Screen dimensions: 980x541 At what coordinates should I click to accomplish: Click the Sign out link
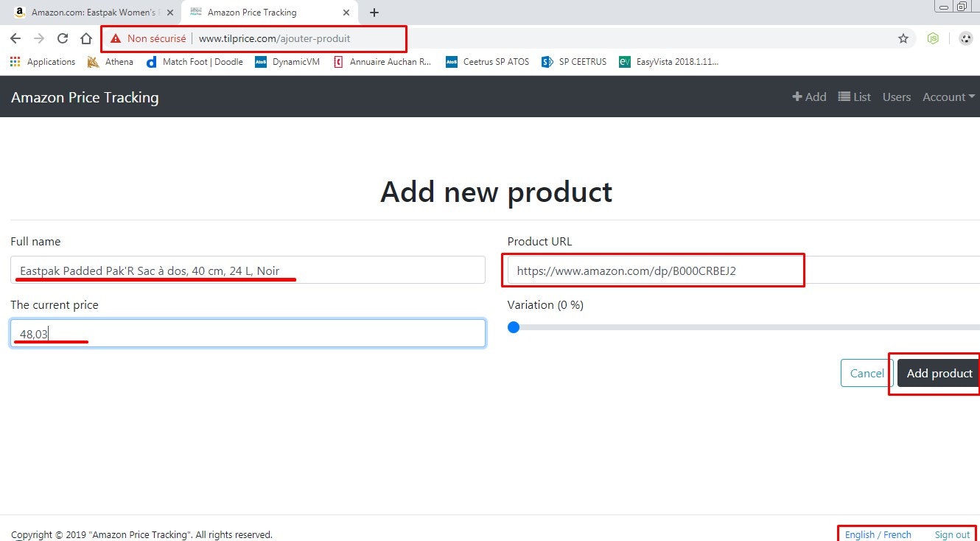point(952,534)
